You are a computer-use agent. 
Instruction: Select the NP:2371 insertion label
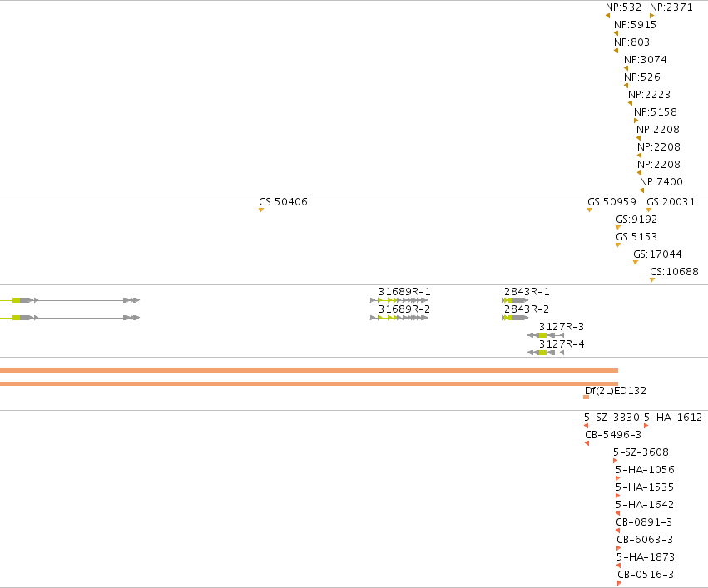click(671, 7)
